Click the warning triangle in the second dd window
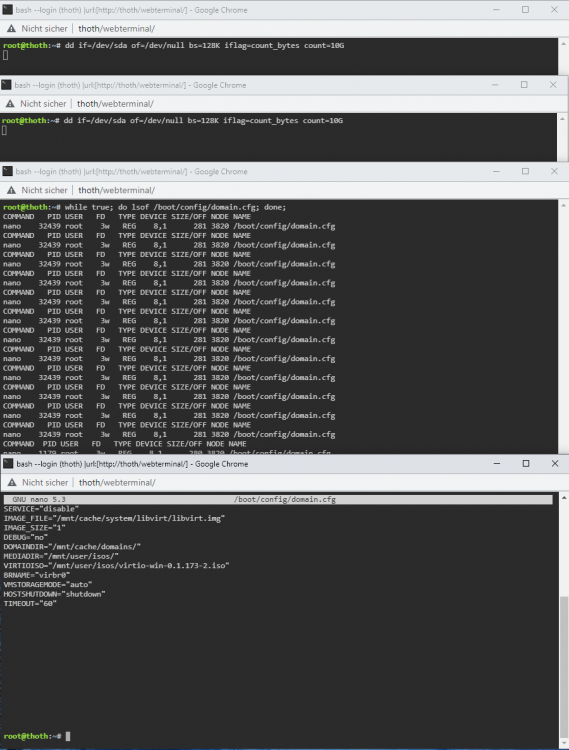Image resolution: width=569 pixels, height=750 pixels. tap(10, 104)
